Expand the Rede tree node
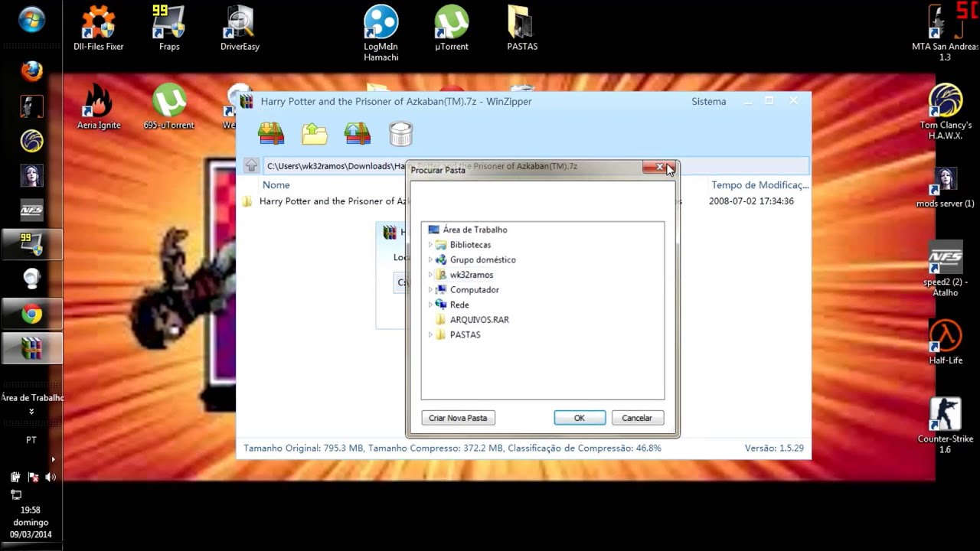The width and height of the screenshot is (980, 551). pos(430,305)
